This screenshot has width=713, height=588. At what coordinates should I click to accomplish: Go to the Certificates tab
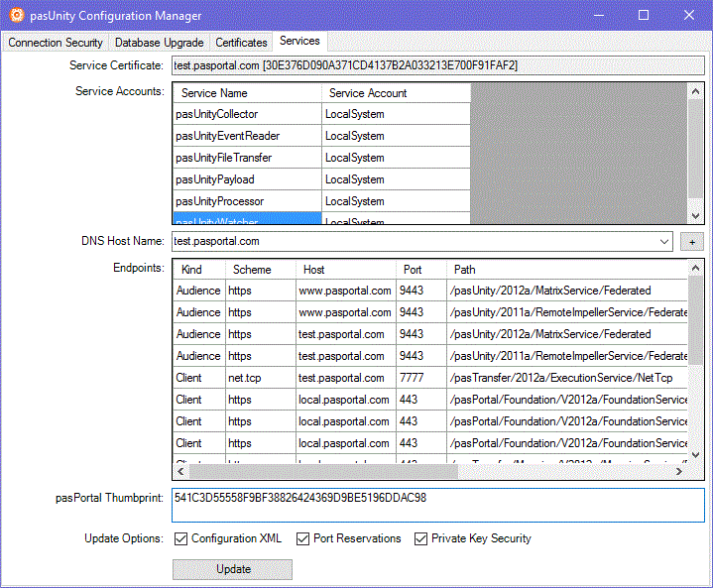point(241,43)
